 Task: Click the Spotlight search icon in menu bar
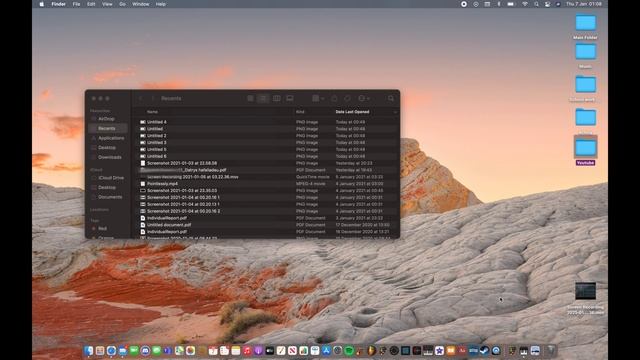(536, 4)
